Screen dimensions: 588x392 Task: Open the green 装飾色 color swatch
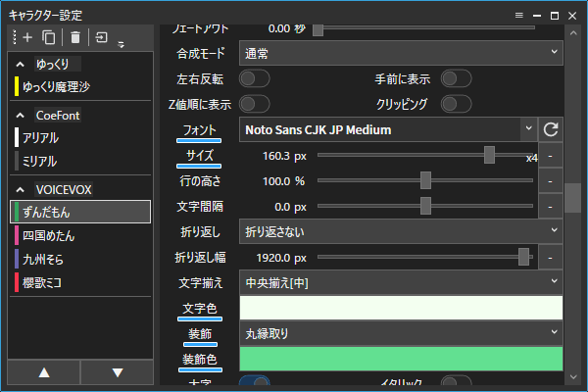pyautogui.click(x=401, y=359)
